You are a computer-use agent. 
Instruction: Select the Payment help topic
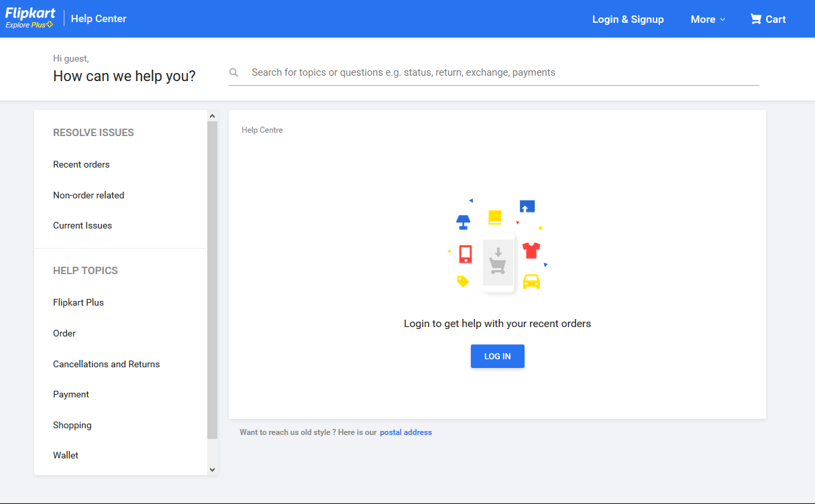point(71,394)
